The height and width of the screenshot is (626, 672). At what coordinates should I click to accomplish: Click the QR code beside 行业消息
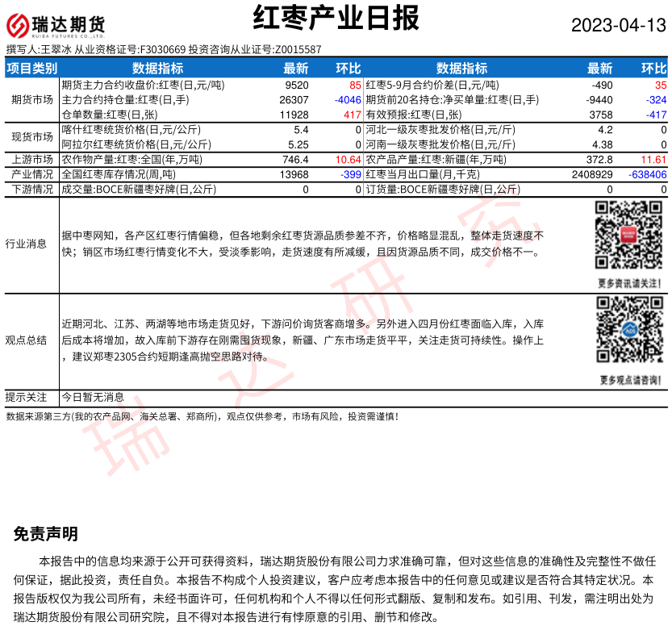[x=628, y=235]
